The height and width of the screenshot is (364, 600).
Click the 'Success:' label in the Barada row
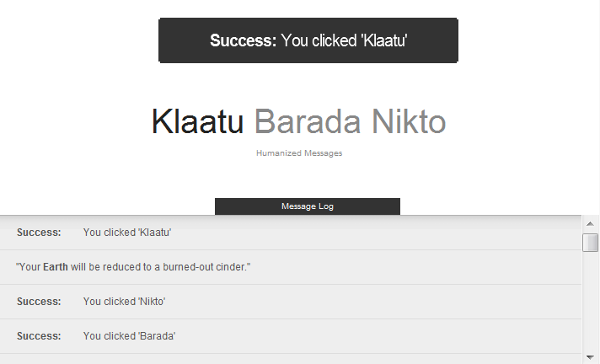[39, 336]
